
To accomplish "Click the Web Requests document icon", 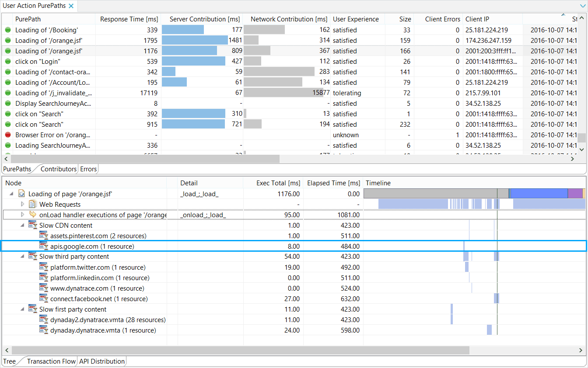I will 32,204.
